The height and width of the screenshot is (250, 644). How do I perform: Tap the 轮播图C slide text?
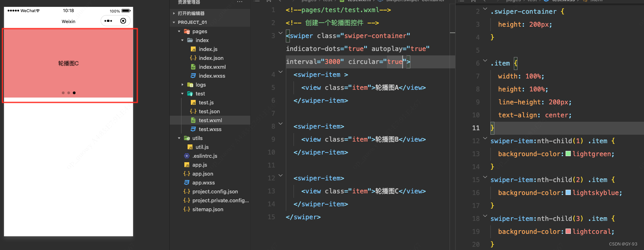click(x=68, y=64)
